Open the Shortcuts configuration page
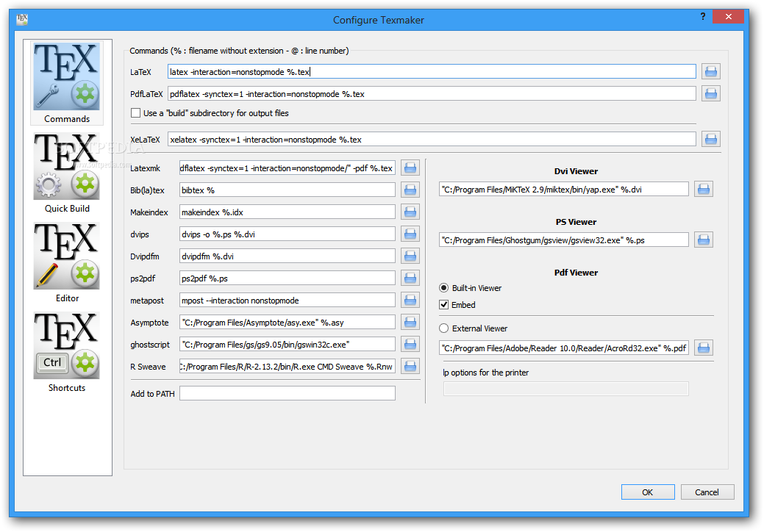The height and width of the screenshot is (532, 764). 67,353
